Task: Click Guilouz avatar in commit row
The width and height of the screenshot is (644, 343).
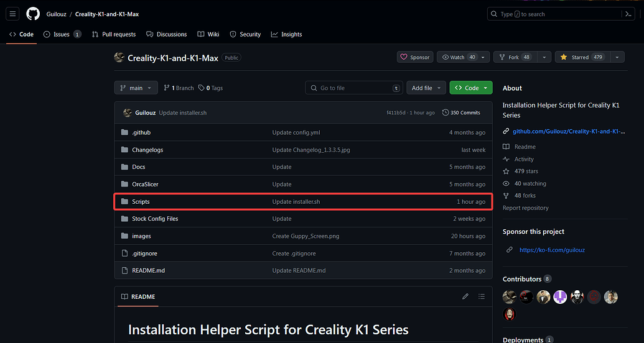Action: tap(128, 112)
